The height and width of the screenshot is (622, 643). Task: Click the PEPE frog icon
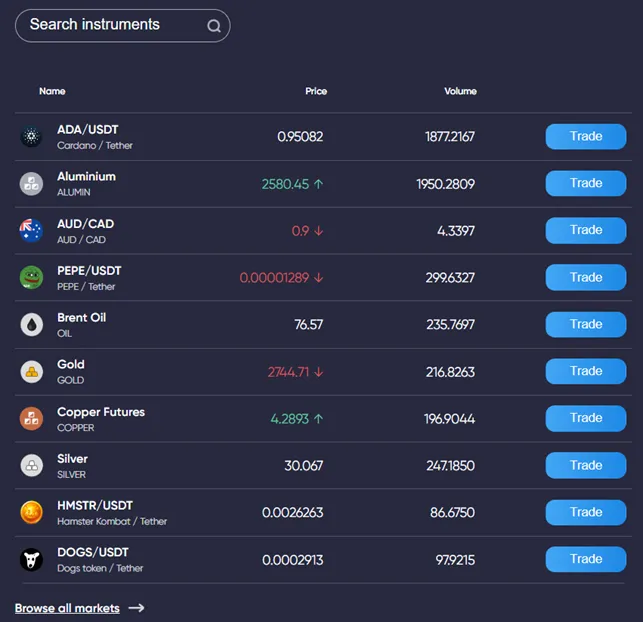point(32,278)
